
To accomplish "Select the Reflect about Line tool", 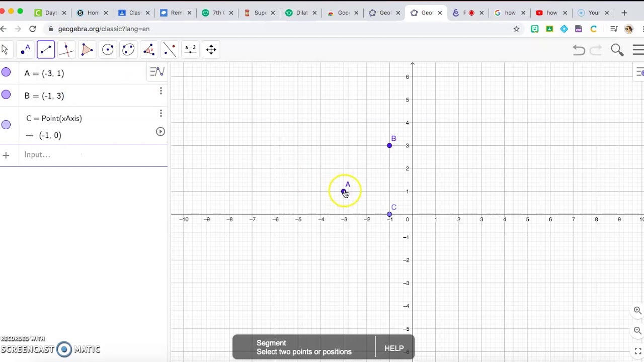I will pyautogui.click(x=170, y=49).
